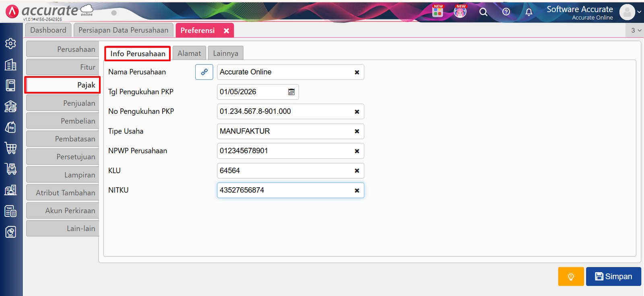
Task: Open the Perusahaan preference section
Action: pyautogui.click(x=62, y=49)
